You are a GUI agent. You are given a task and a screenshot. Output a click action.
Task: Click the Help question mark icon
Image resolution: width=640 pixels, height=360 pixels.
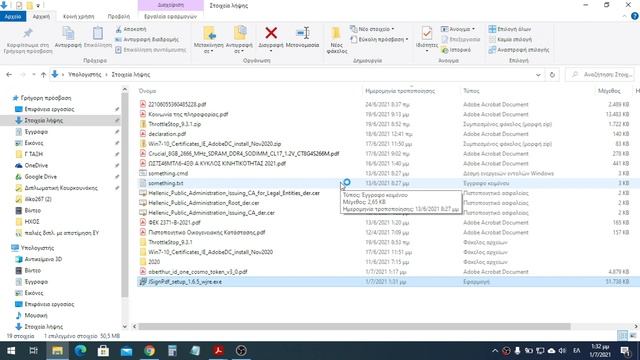pyautogui.click(x=635, y=16)
